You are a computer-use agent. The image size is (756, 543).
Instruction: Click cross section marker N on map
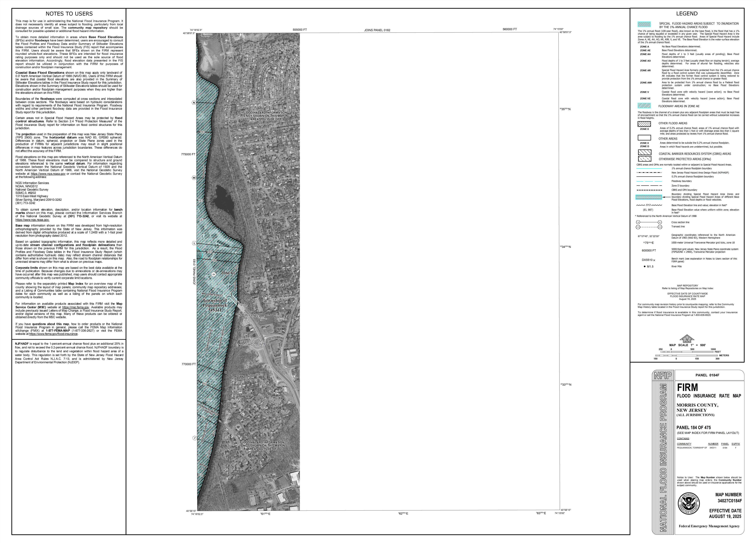click(194, 102)
